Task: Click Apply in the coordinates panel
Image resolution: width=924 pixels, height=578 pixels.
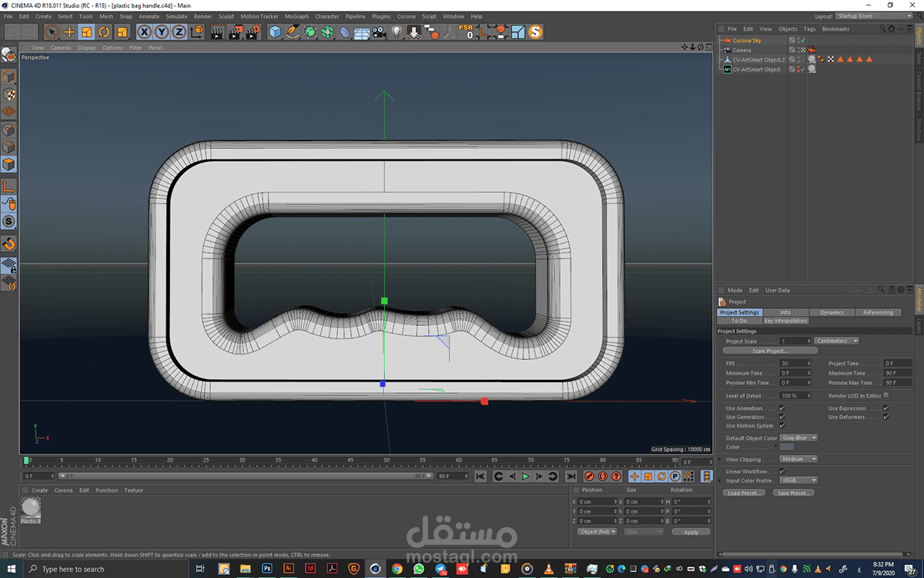Action: [691, 532]
